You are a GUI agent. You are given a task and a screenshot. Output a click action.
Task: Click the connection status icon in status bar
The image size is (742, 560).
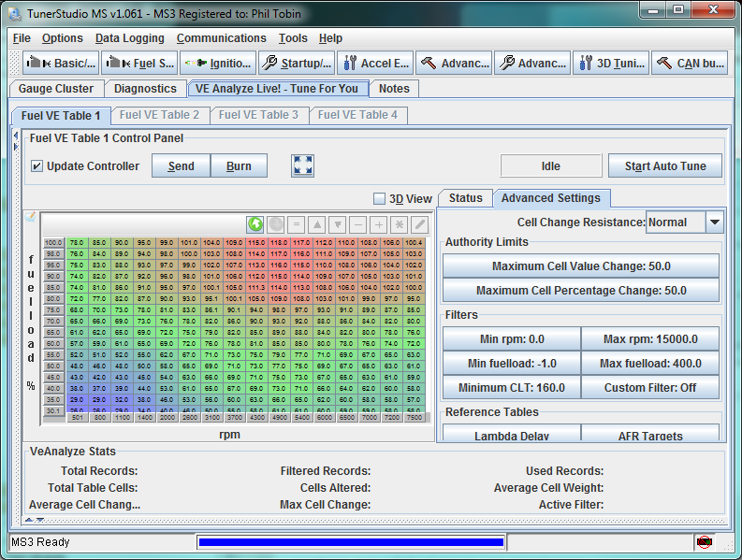point(704,541)
